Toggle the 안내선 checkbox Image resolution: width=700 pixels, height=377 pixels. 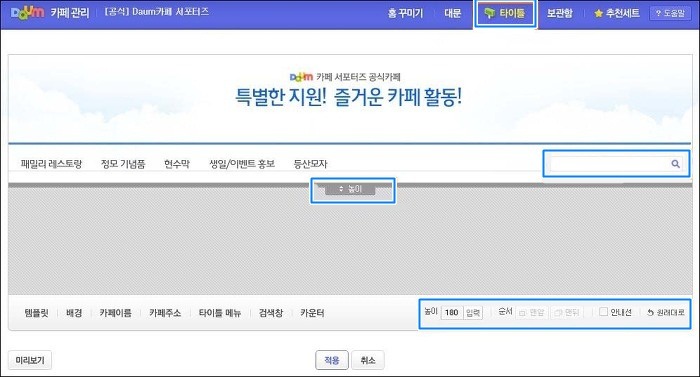[x=603, y=311]
